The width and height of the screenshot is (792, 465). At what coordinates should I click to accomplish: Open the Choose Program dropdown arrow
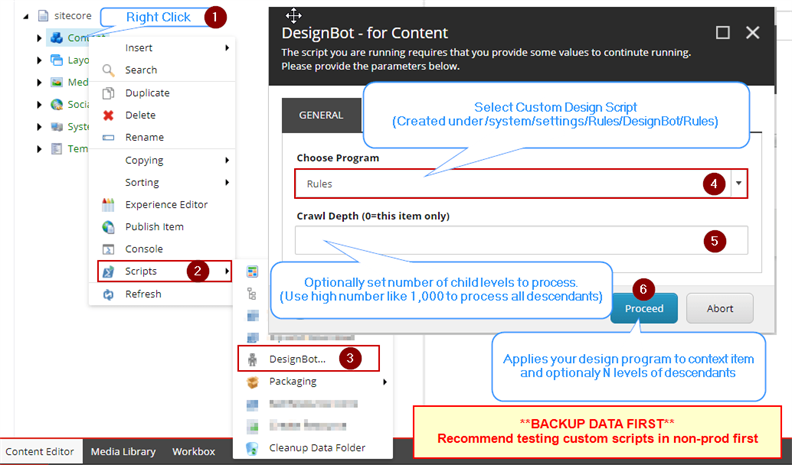coord(739,184)
